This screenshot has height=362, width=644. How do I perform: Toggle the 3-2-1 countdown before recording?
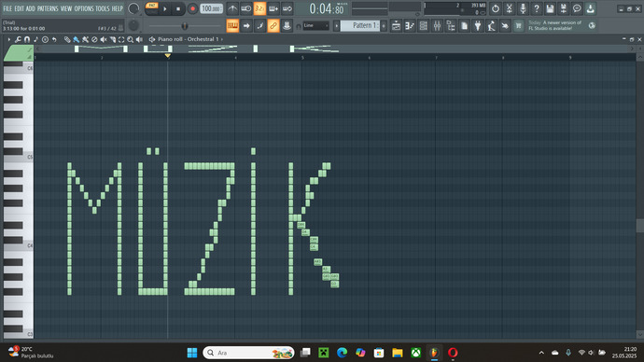tap(259, 8)
